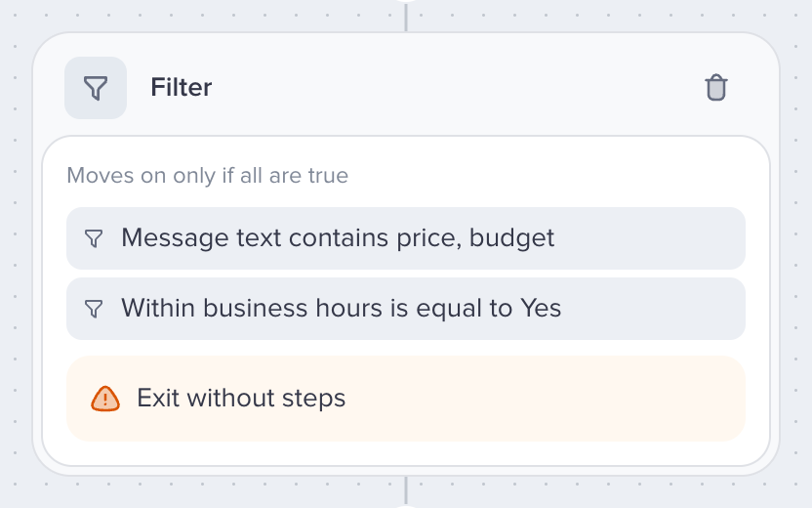The width and height of the screenshot is (812, 508).
Task: Click blank space right of "Exit without steps" text
Action: [x=544, y=399]
